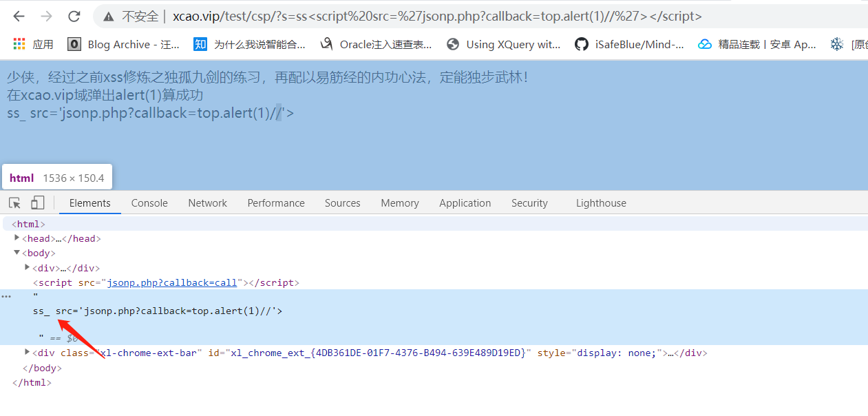Go back with the browser back arrow
The height and width of the screenshot is (416, 868).
coord(19,16)
